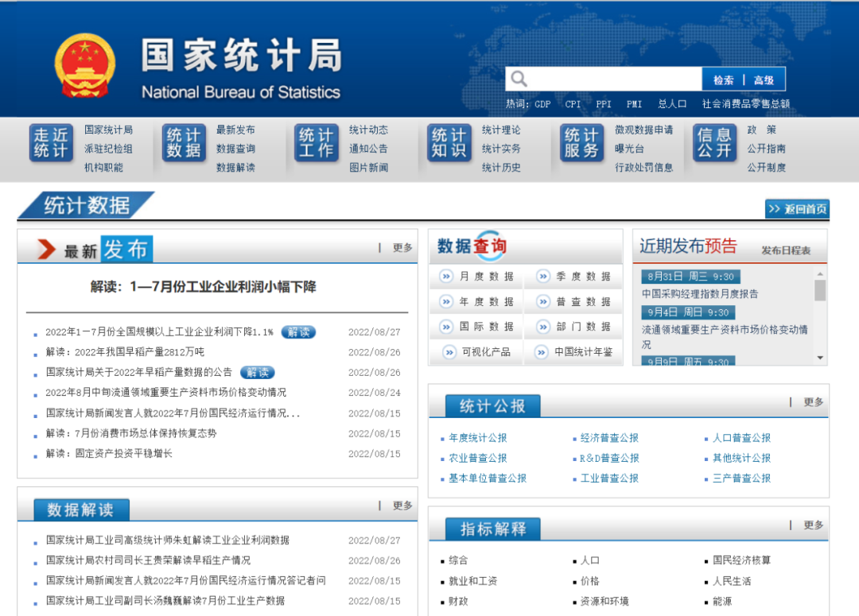Open R&D普查公报 link
This screenshot has height=616, width=859.
[x=609, y=458]
